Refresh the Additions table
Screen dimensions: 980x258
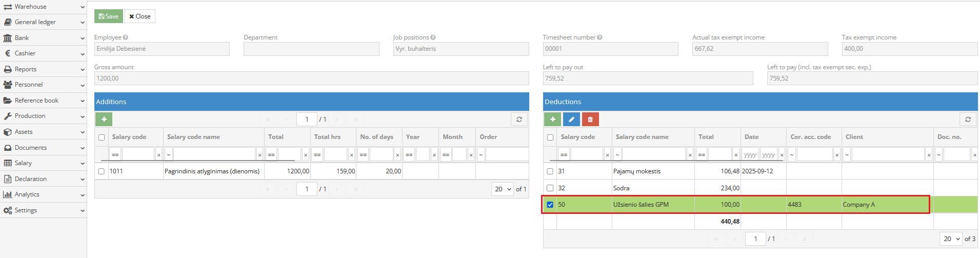click(519, 119)
